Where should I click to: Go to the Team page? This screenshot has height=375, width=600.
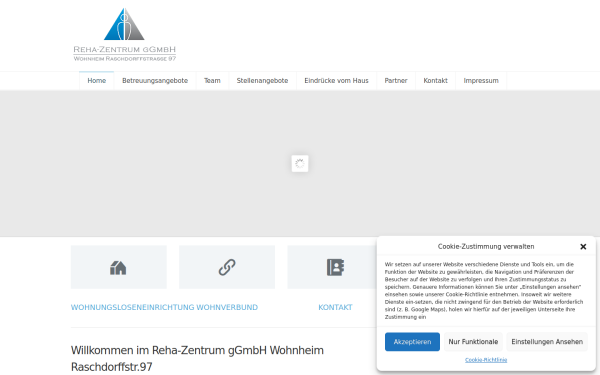(x=212, y=81)
